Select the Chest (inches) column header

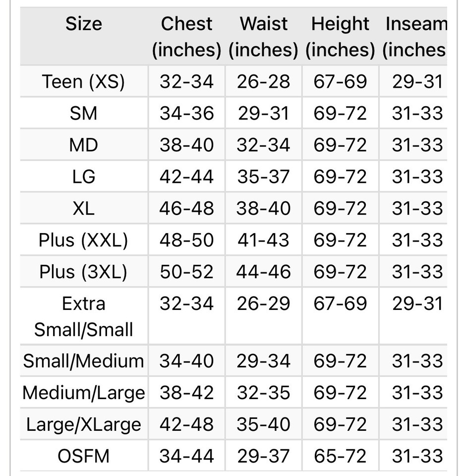point(186,36)
